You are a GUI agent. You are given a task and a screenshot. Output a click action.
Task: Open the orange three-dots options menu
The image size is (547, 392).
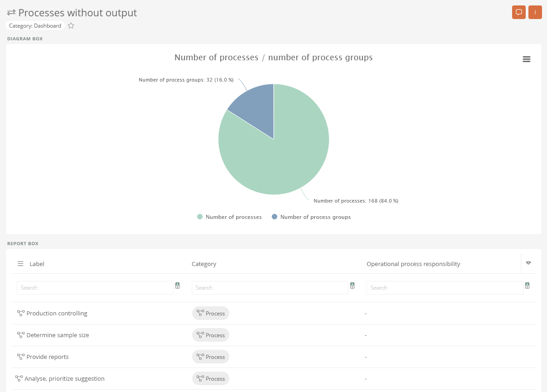coord(535,12)
